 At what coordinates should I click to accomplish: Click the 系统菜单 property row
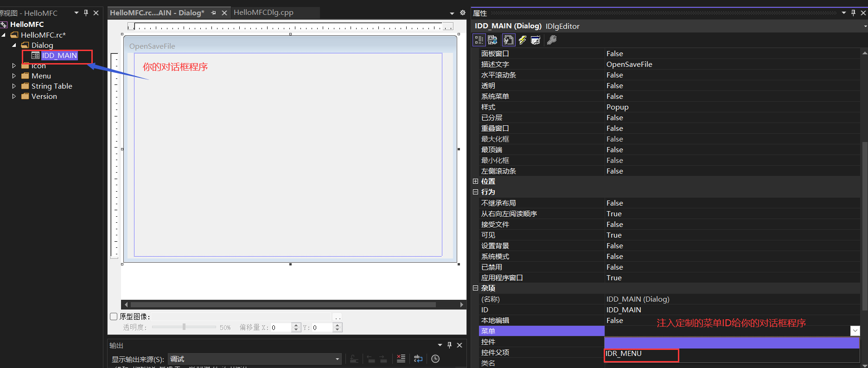pos(669,97)
